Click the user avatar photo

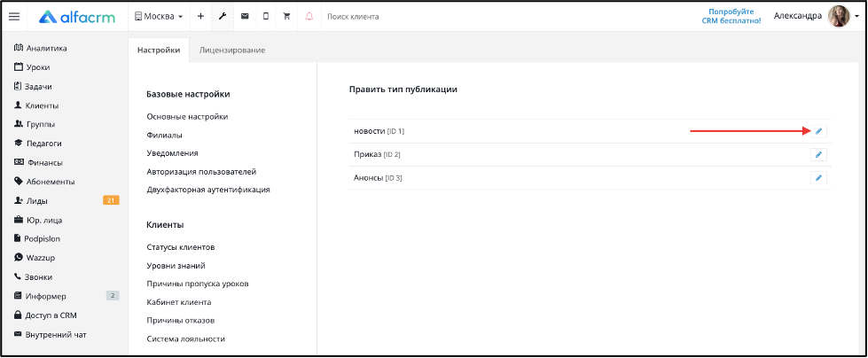coord(838,17)
